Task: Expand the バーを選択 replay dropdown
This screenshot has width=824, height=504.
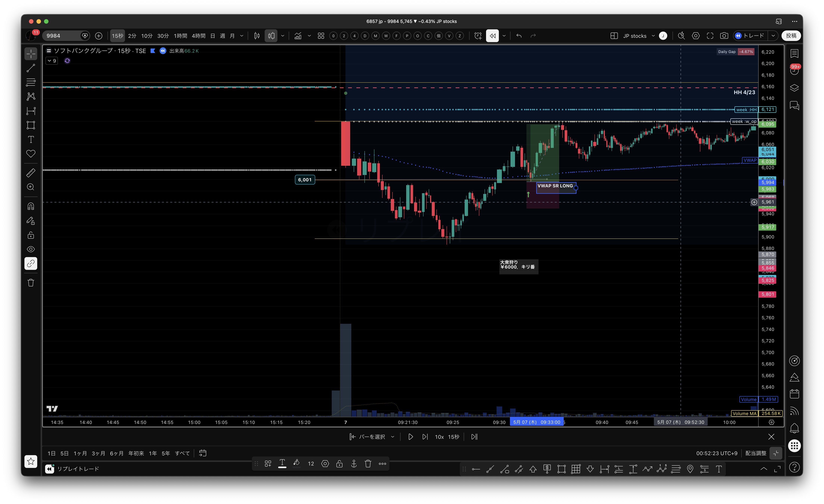Action: coord(393,437)
